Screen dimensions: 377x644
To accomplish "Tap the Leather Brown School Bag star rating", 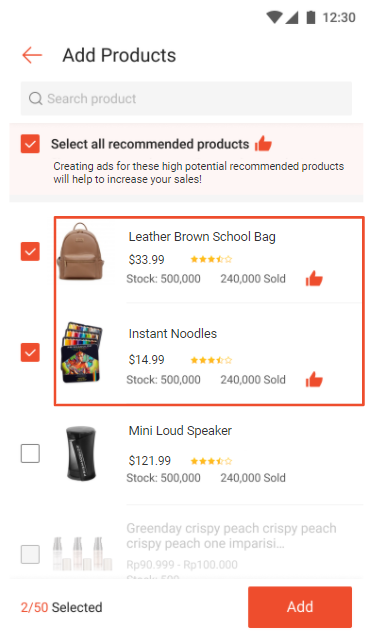I will click(211, 259).
